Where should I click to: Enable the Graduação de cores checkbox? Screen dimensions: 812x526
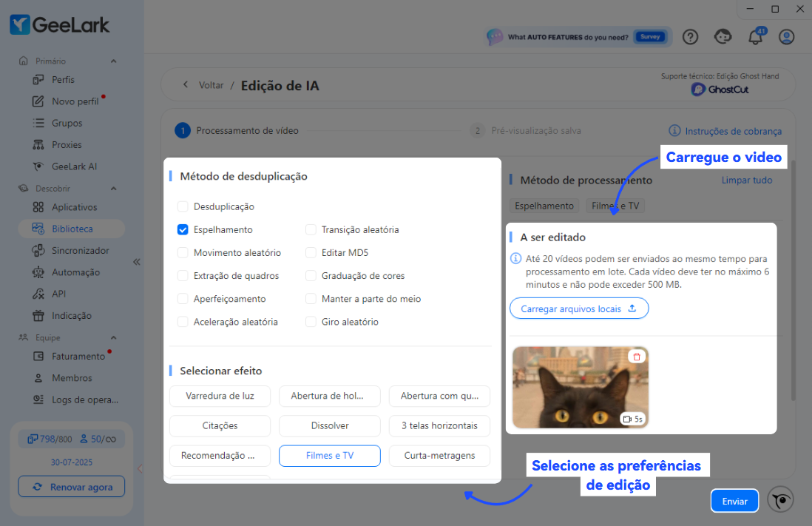311,276
